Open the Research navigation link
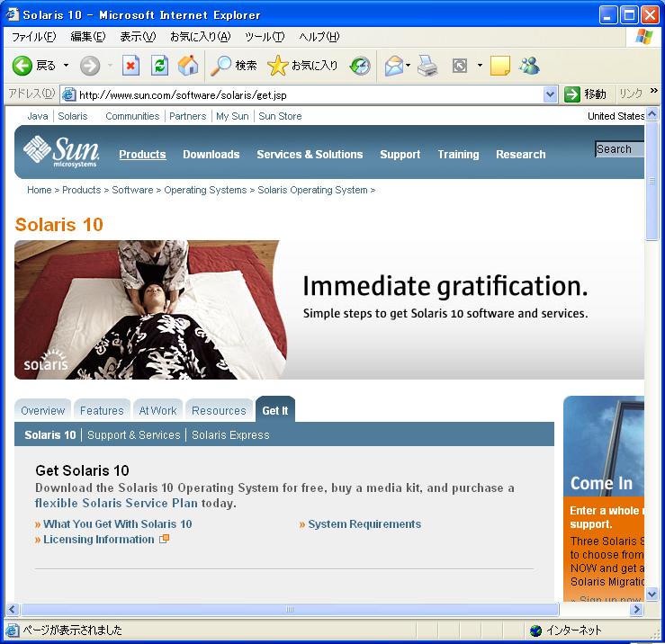This screenshot has width=665, height=644. click(x=521, y=155)
